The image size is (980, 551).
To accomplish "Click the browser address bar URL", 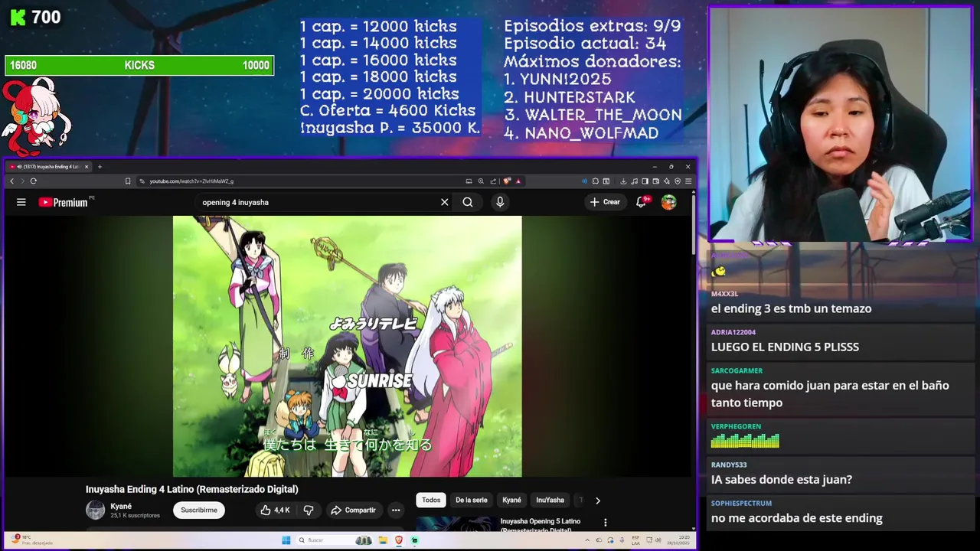I will 191,181.
